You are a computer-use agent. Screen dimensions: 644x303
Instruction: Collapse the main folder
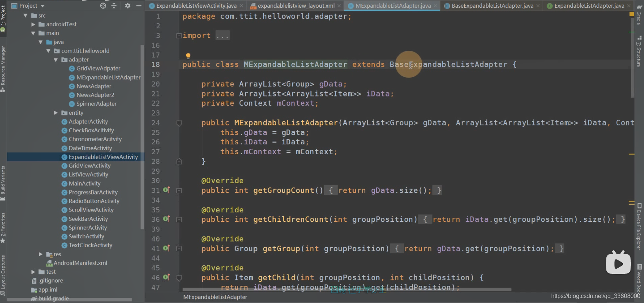[33, 33]
